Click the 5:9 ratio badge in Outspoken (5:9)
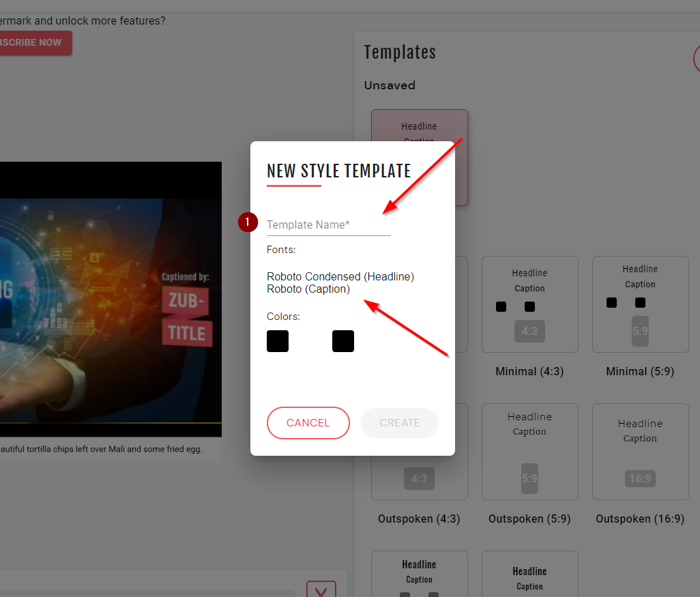The height and width of the screenshot is (597, 700). point(529,479)
